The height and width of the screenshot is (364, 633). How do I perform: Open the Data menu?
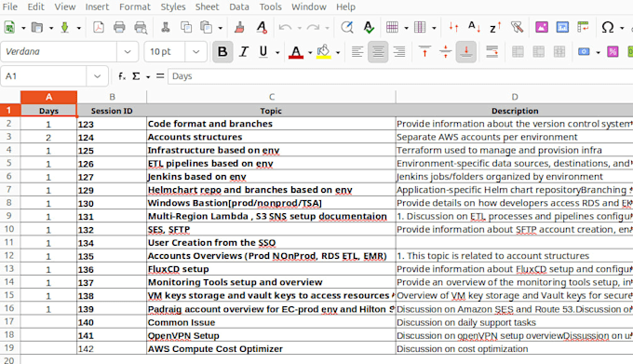click(x=239, y=7)
